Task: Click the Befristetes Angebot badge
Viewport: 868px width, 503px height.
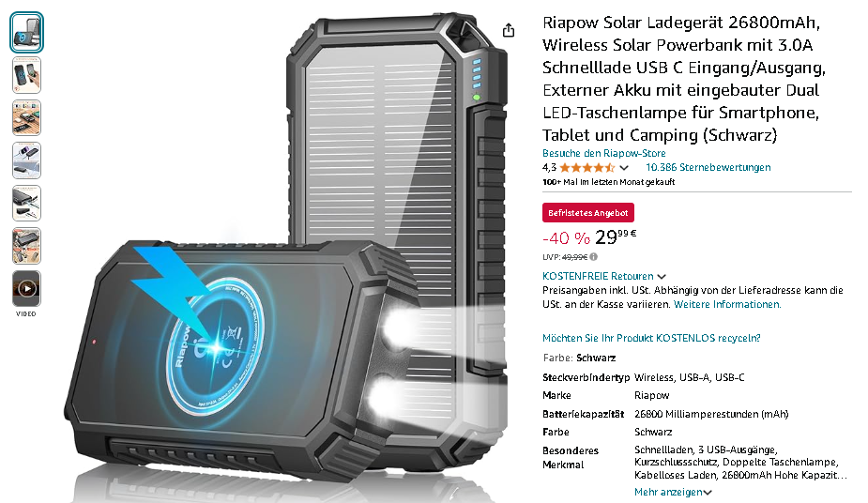Action: point(587,213)
